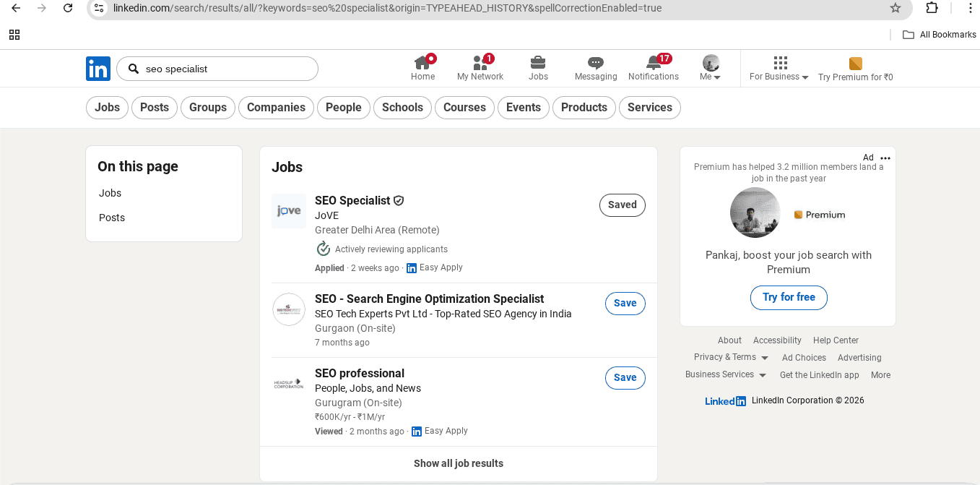Open the All Bookmarks folder
The width and height of the screenshot is (980, 485).
point(940,35)
